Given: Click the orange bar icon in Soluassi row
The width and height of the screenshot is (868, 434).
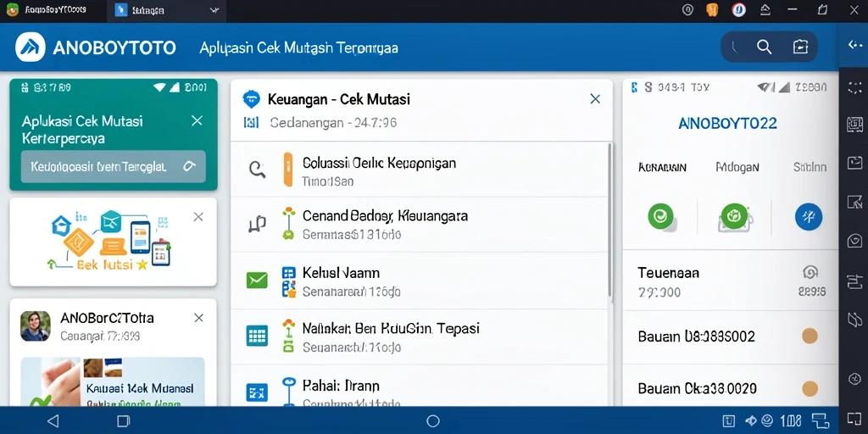Looking at the screenshot, I should point(288,169).
